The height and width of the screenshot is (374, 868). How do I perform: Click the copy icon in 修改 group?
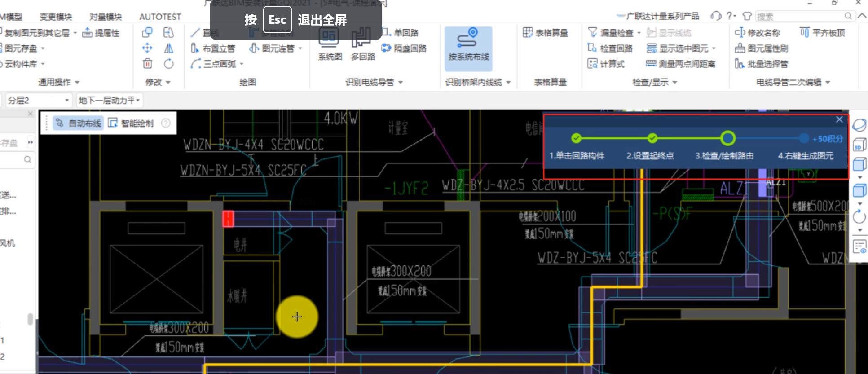147,32
